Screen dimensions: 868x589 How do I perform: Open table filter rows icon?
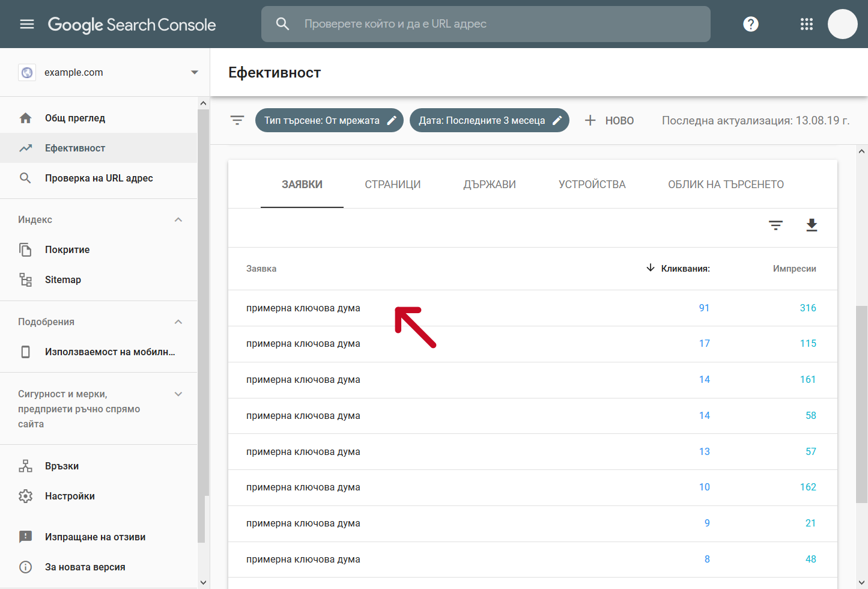pos(776,225)
